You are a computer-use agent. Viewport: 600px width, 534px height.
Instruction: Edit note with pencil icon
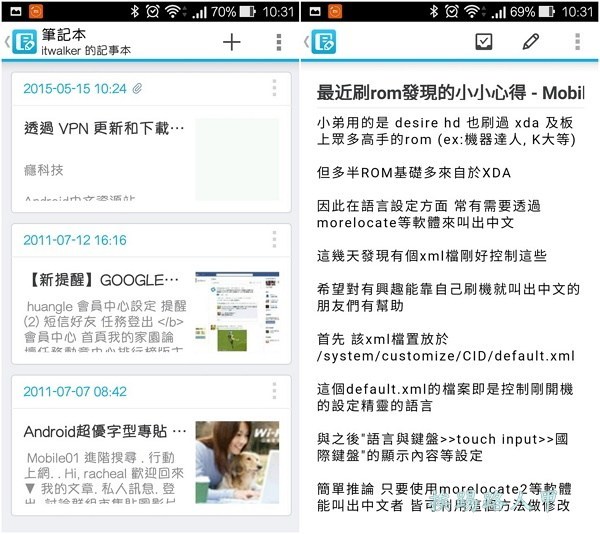[530, 42]
